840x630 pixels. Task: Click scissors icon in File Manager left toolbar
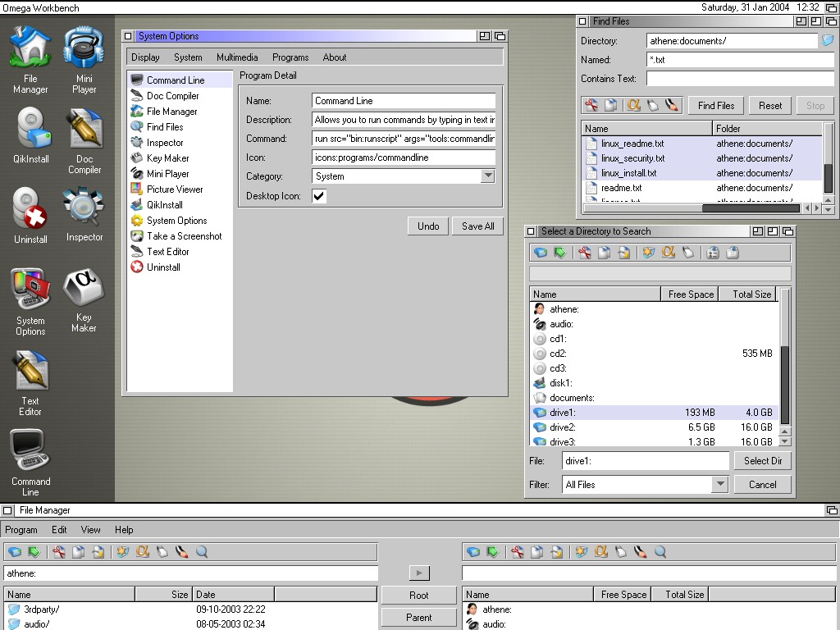click(x=59, y=552)
